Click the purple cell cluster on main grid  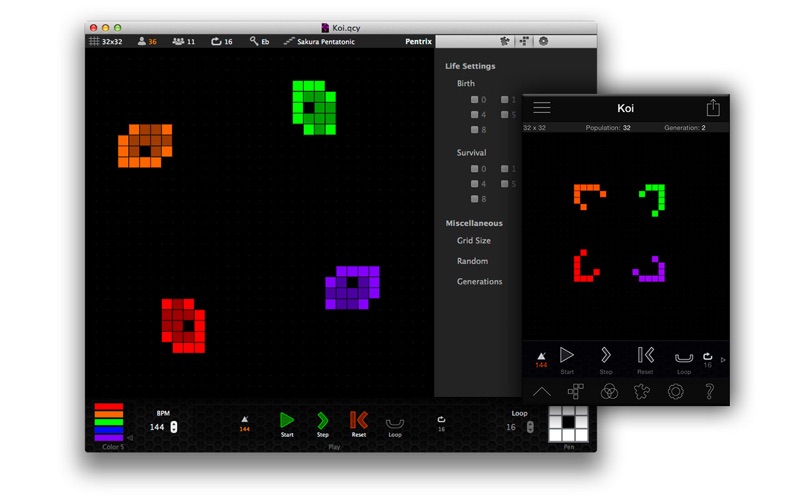click(x=353, y=288)
